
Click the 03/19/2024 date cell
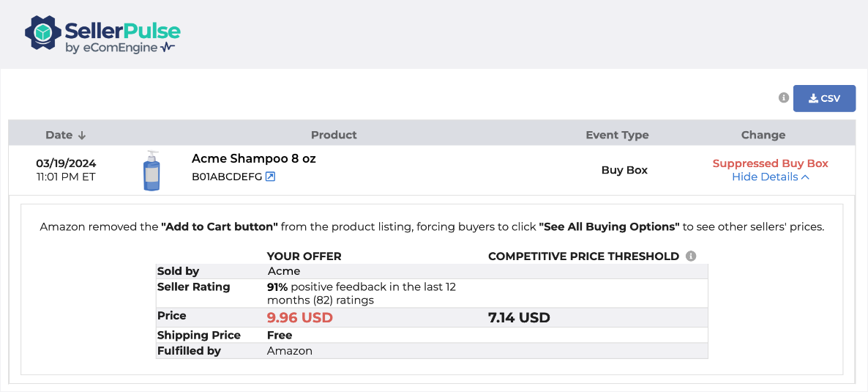pos(66,163)
